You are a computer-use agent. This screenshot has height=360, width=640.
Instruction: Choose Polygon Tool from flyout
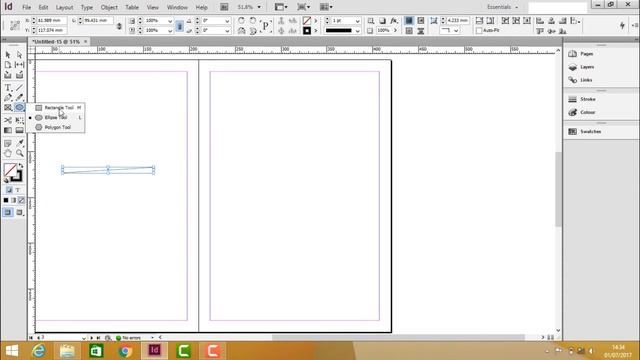click(x=57, y=127)
